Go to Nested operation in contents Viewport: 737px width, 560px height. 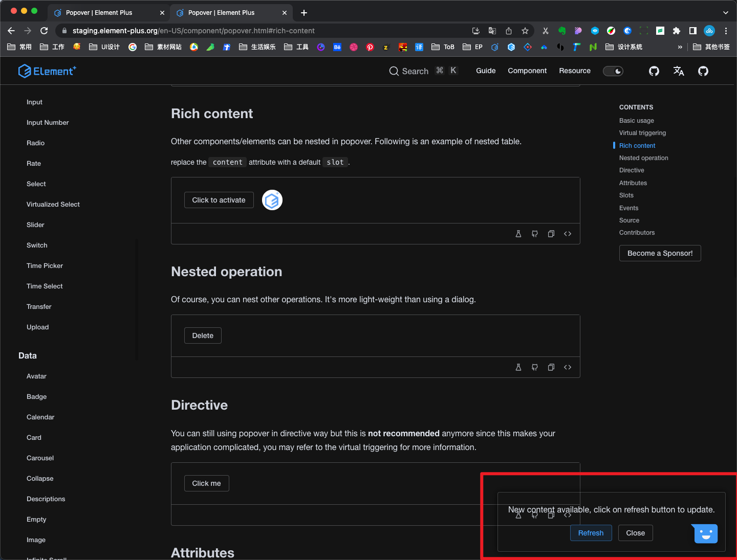coord(644,158)
